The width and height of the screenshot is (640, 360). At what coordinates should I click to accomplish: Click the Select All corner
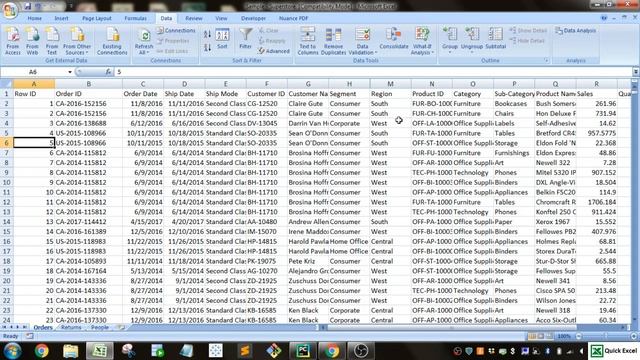[7, 84]
